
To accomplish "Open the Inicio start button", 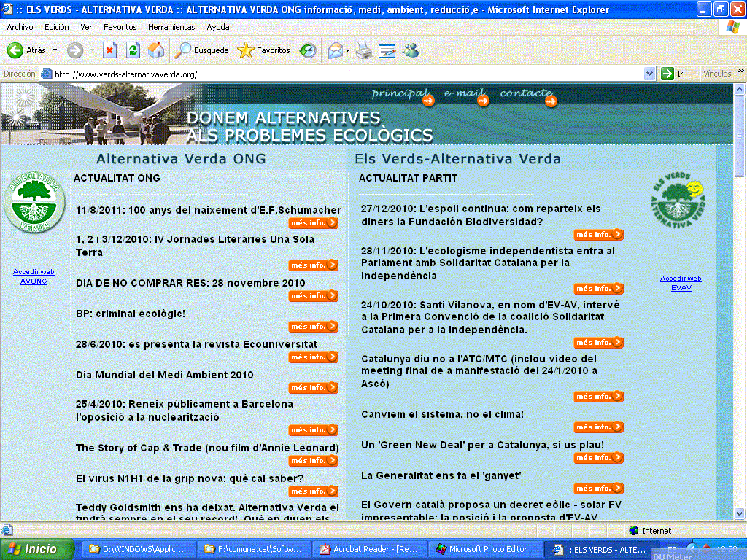I will (x=37, y=550).
